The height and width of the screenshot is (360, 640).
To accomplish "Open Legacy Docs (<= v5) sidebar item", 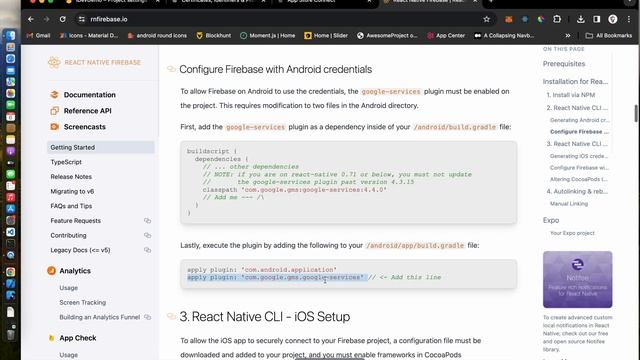I will click(x=80, y=250).
